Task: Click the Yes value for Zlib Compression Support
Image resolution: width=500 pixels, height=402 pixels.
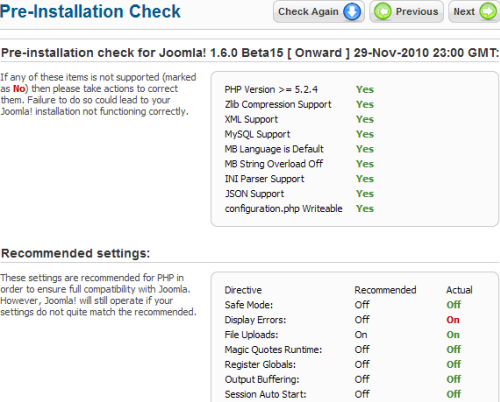Action: (x=365, y=104)
